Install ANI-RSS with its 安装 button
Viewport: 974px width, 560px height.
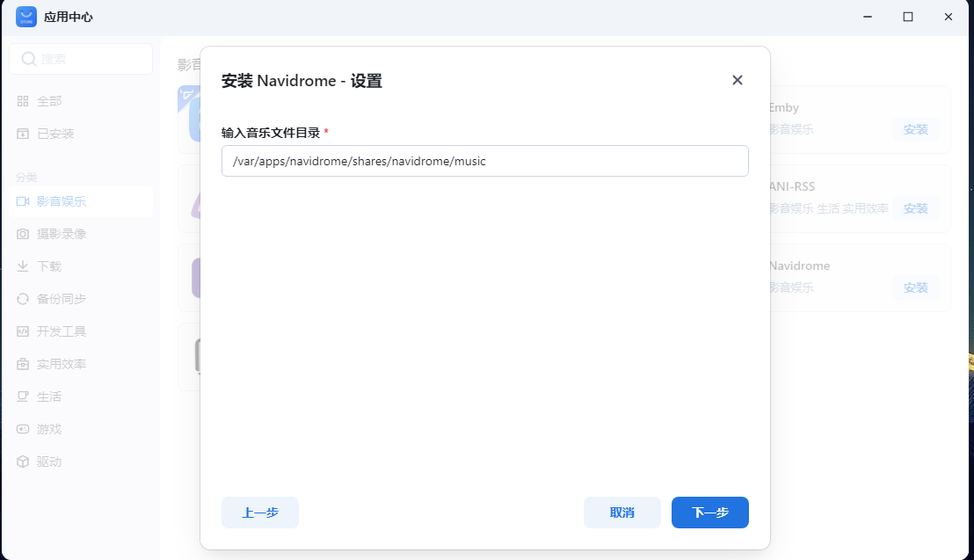916,208
